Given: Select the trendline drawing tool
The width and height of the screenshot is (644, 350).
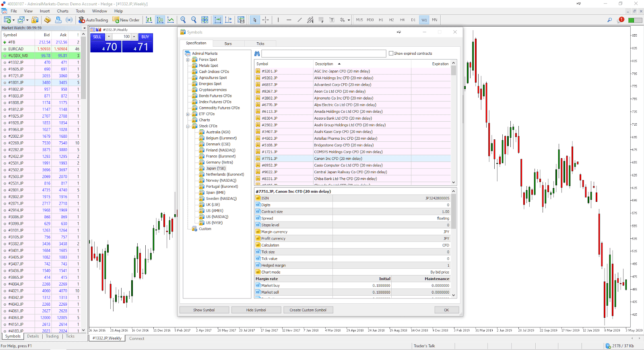Looking at the screenshot, I should pos(299,20).
